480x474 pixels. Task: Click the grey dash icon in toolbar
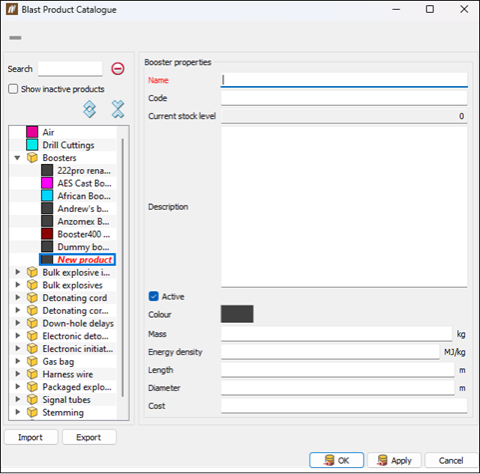click(x=15, y=38)
